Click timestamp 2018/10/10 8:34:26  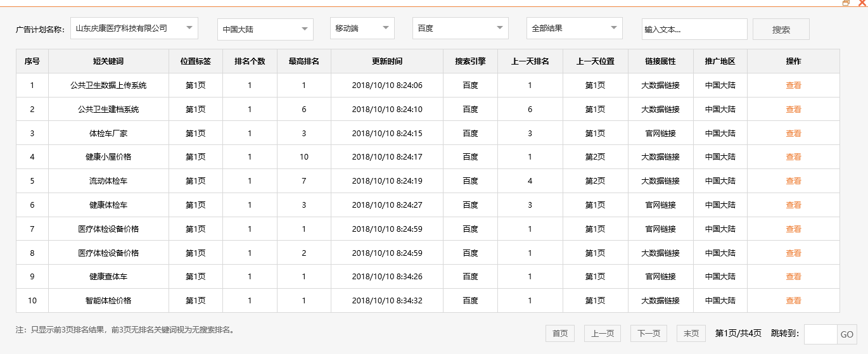[x=387, y=277]
